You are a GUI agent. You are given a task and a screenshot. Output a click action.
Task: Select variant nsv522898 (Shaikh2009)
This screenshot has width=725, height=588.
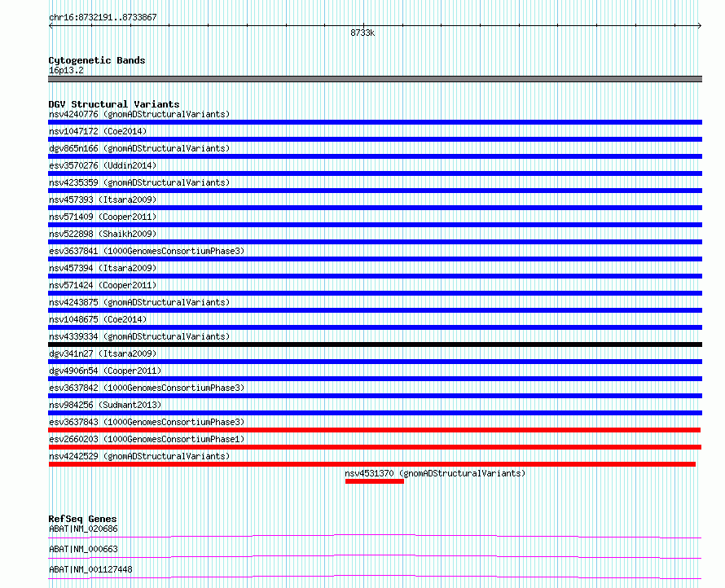pos(103,234)
